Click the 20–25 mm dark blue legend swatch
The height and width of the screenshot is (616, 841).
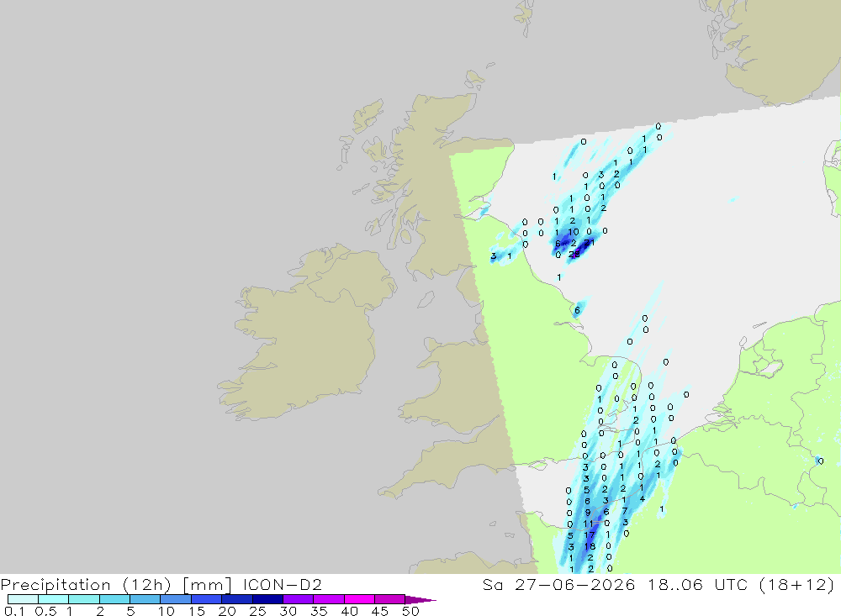tap(236, 599)
